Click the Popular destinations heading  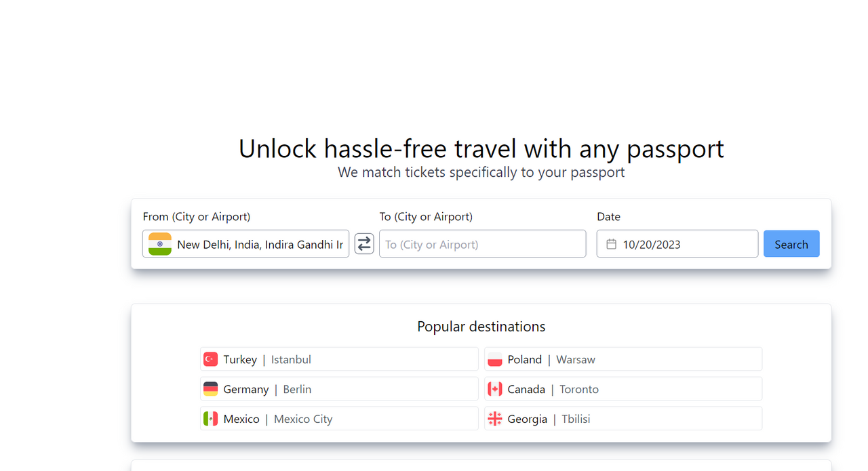[x=481, y=327]
